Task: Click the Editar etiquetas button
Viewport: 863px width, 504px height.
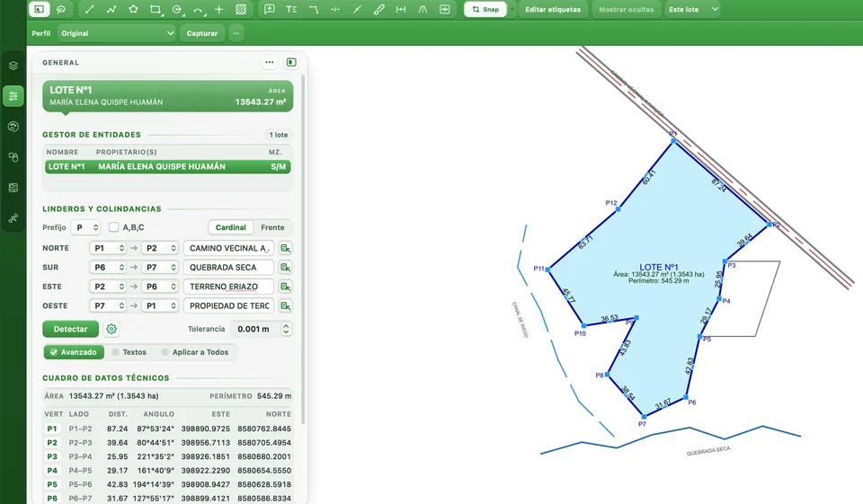Action: coord(553,9)
